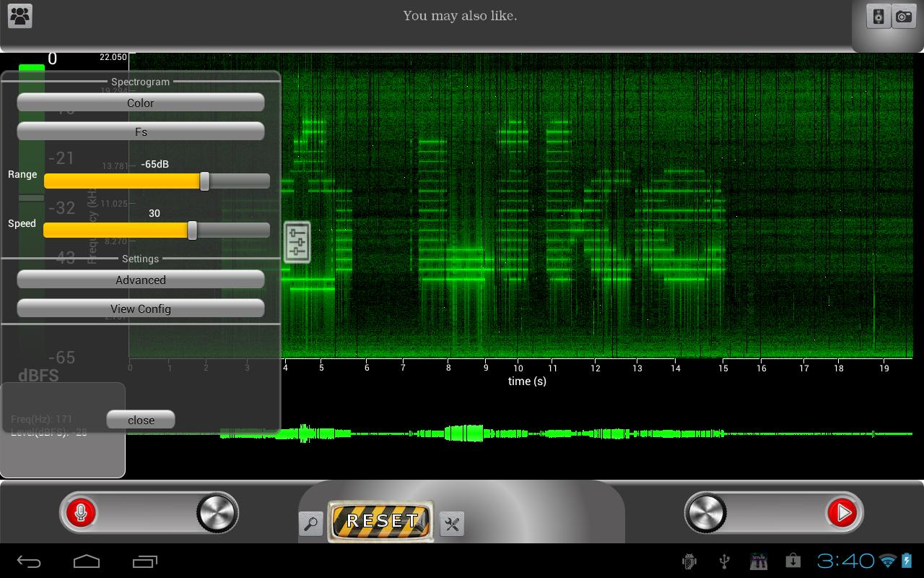Viewport: 924px width, 578px height.
Task: Click the metal knob beside the microphone
Action: (217, 513)
